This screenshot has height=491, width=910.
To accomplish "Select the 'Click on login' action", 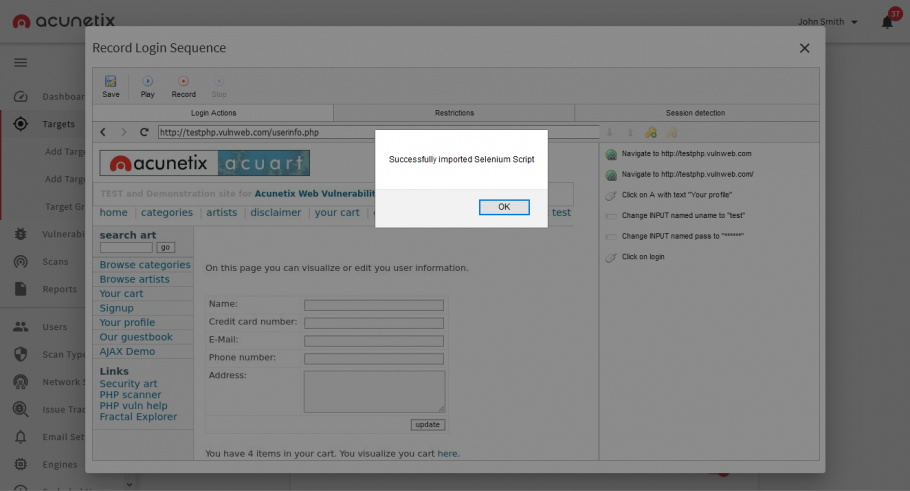I will (643, 257).
